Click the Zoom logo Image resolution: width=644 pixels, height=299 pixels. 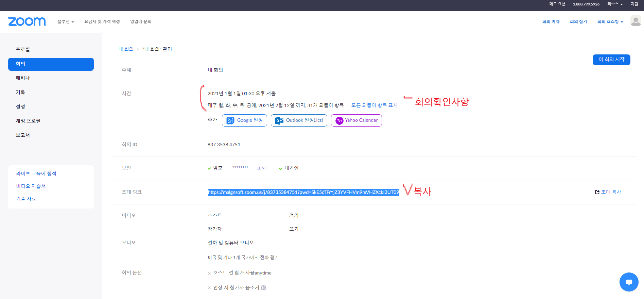[27, 22]
